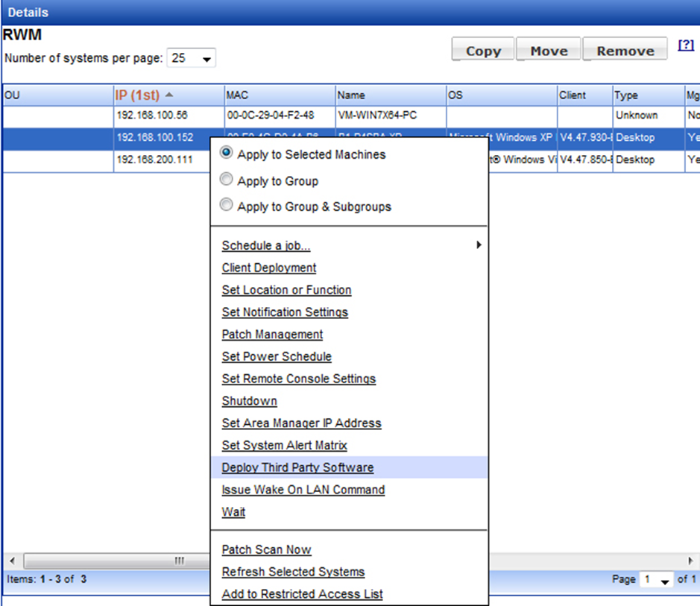
Task: Choose Apply to Group radio button
Action: 227,180
